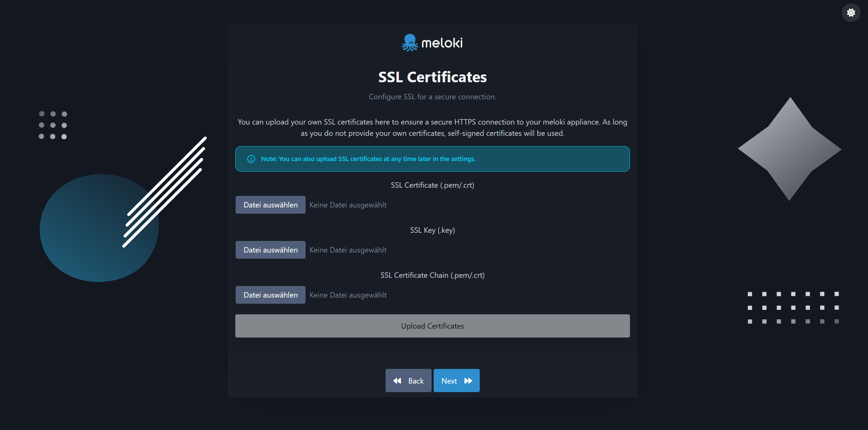
Task: Click the 'Configure SSL for a secure connection' subtitle
Action: point(432,97)
